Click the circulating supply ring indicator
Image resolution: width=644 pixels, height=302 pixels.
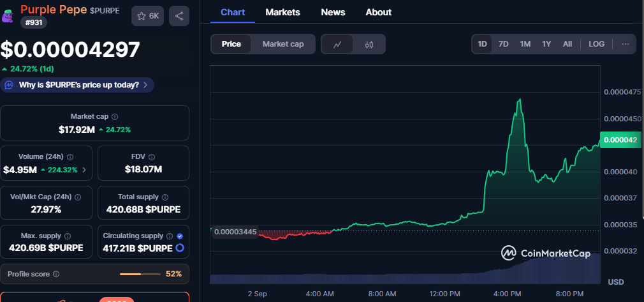179,248
